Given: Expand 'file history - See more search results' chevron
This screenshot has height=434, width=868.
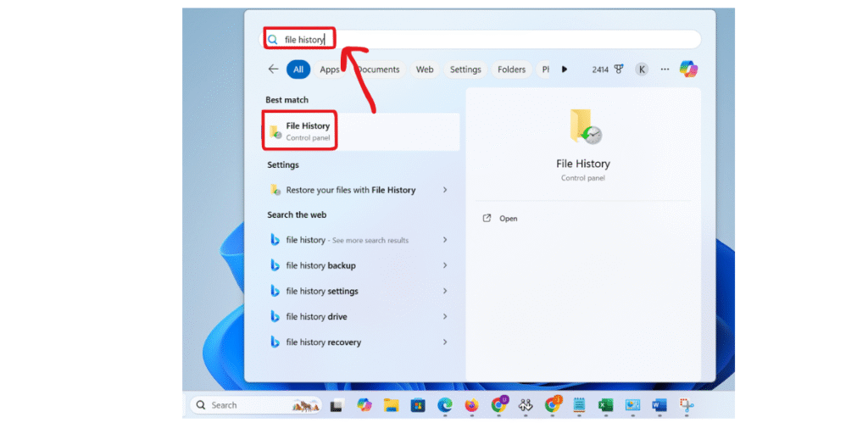Looking at the screenshot, I should 444,240.
